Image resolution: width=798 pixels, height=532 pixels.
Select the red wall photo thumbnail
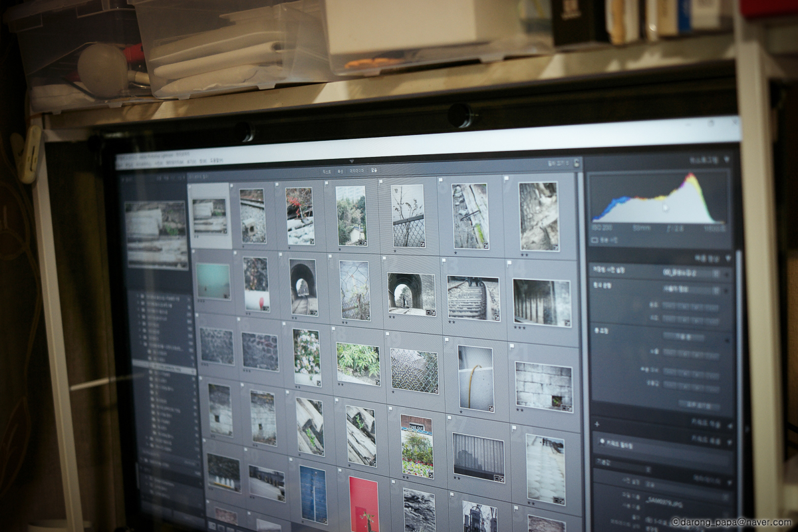coord(364,505)
